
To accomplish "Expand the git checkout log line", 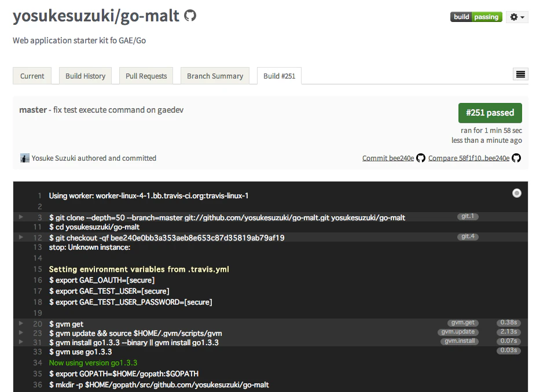I will point(21,237).
